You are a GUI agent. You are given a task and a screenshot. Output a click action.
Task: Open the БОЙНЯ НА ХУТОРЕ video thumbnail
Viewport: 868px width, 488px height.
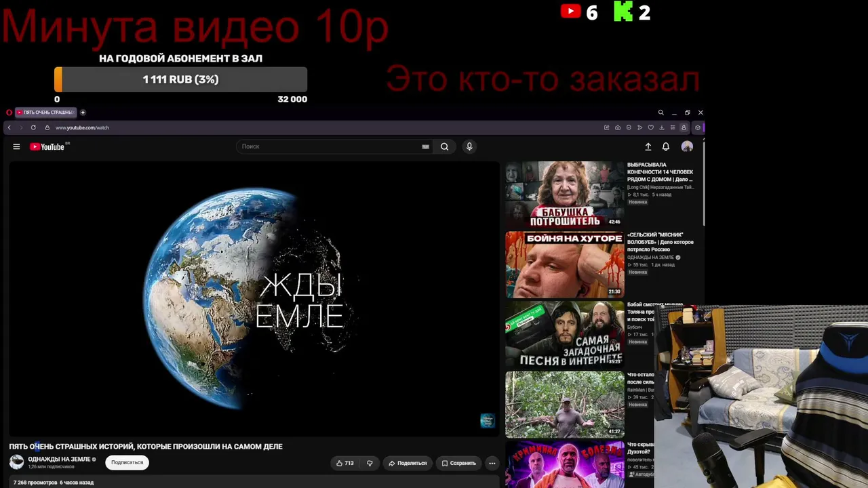(564, 264)
